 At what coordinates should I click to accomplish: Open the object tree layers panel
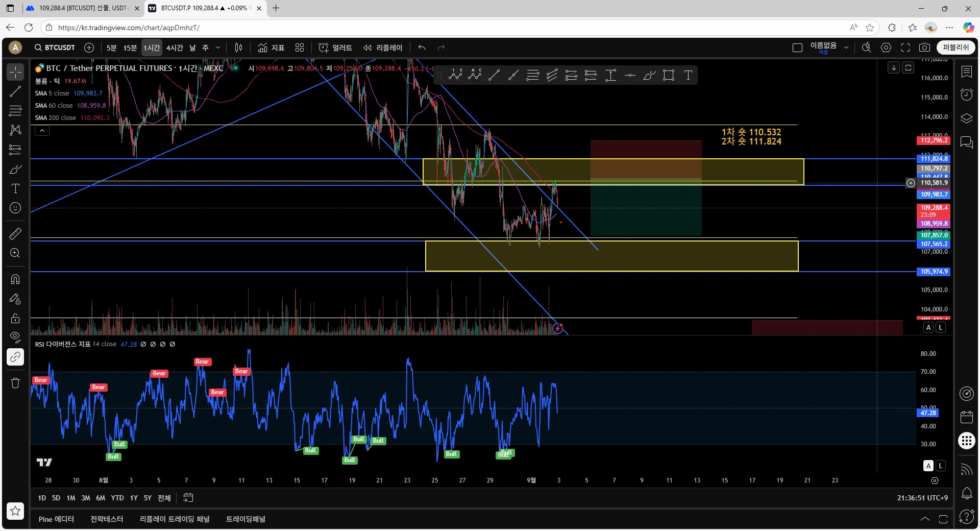[x=967, y=118]
